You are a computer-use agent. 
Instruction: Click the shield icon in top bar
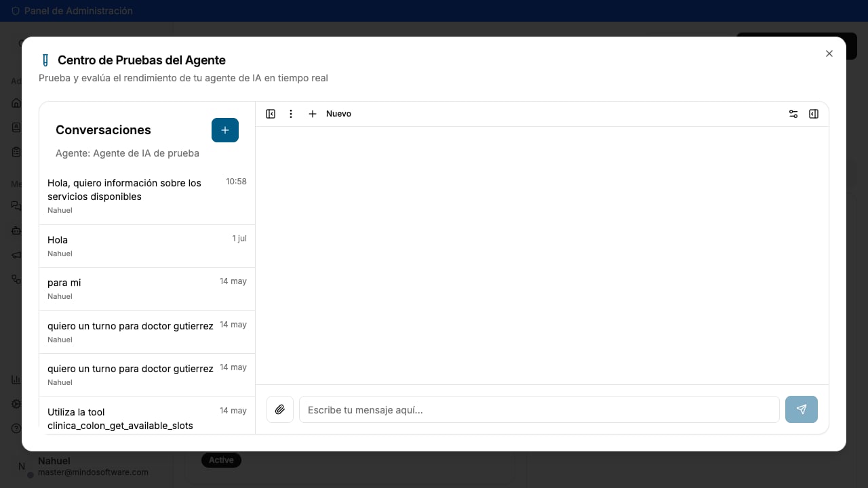[x=16, y=11]
